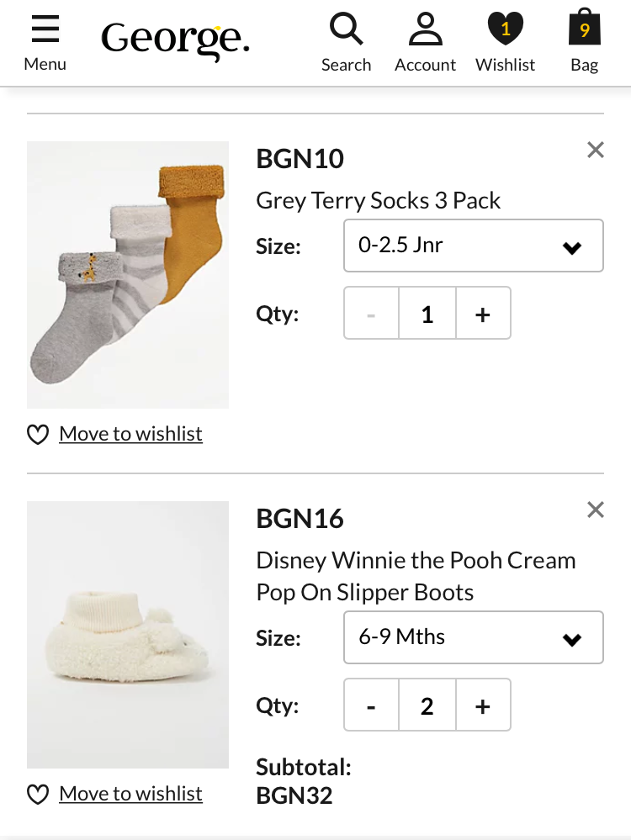The image size is (631, 840).
Task: Click heart icon beside socks wishlist link
Action: point(38,435)
